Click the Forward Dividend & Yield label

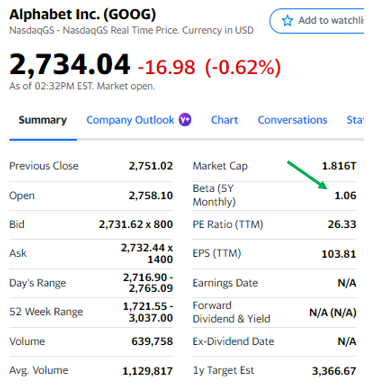231,312
